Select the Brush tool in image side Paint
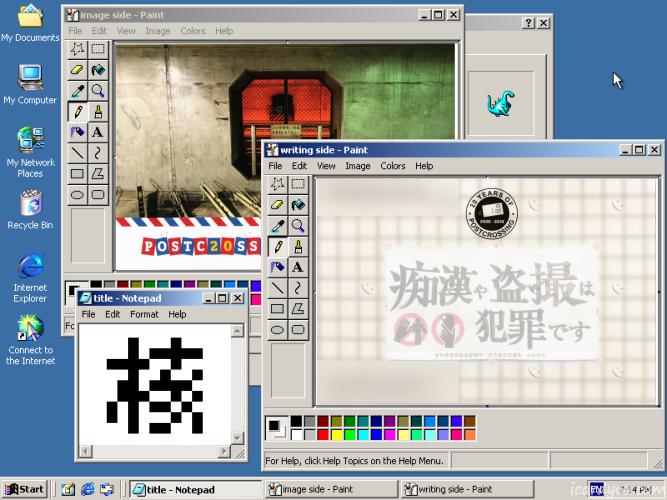This screenshot has height=500, width=667. click(98, 112)
